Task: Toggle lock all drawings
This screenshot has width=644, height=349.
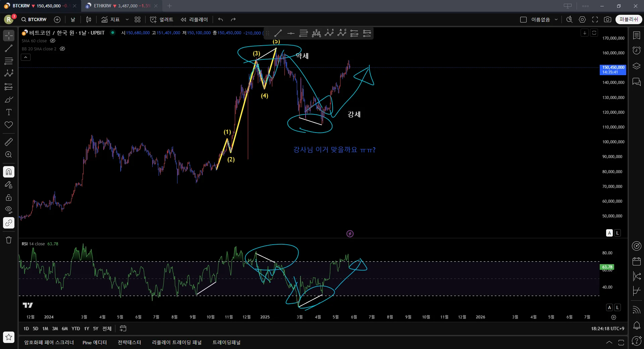Action: pyautogui.click(x=9, y=197)
